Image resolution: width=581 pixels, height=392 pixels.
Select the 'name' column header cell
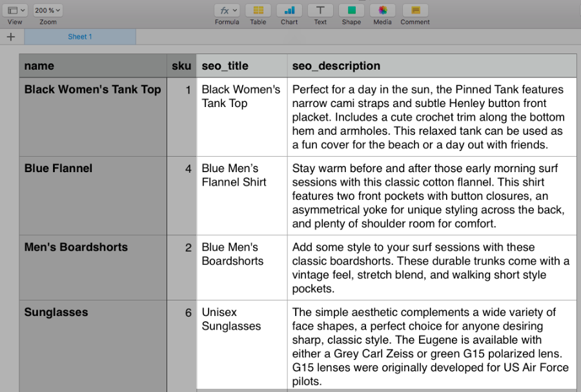click(93, 66)
